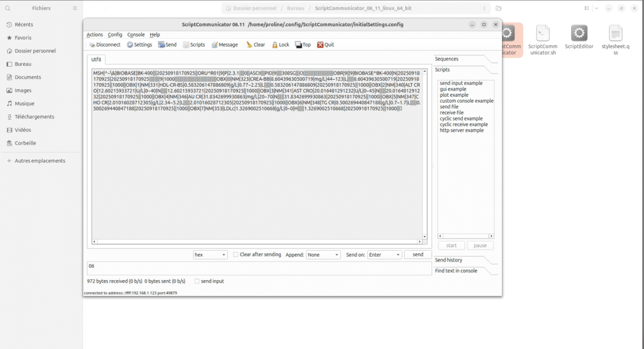644x349 pixels.
Task: Select the Utf8 console tab
Action: (96, 59)
